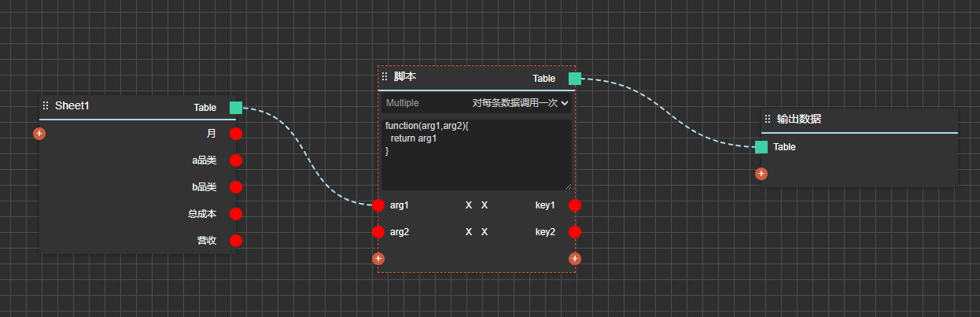Remove arg1 with its first X icon
The image size is (980, 317).
click(x=469, y=205)
